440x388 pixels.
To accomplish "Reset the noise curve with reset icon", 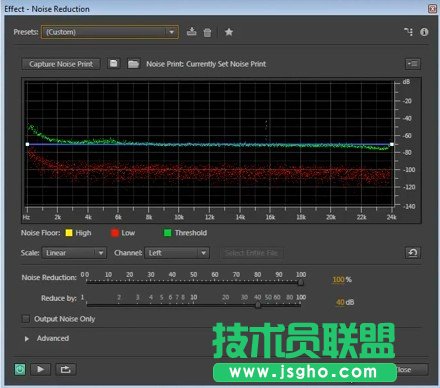I will coord(413,253).
